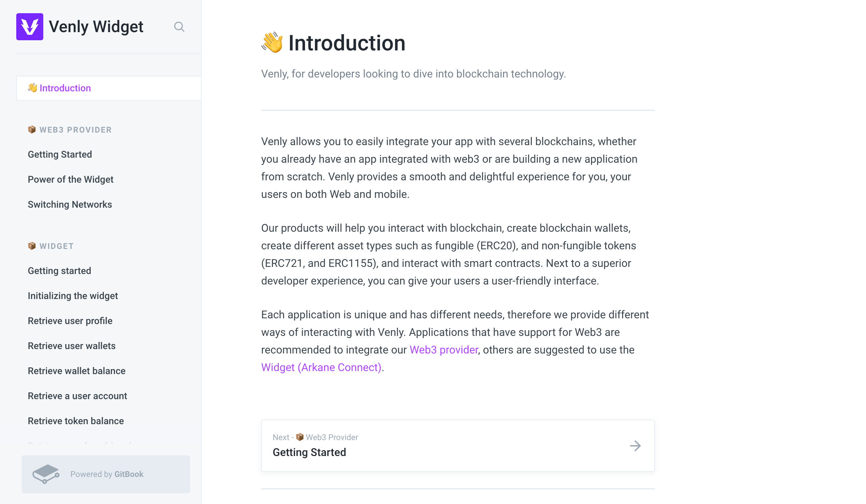Follow the Web3 provider link
Image resolution: width=866 pixels, height=504 pixels.
click(x=443, y=350)
